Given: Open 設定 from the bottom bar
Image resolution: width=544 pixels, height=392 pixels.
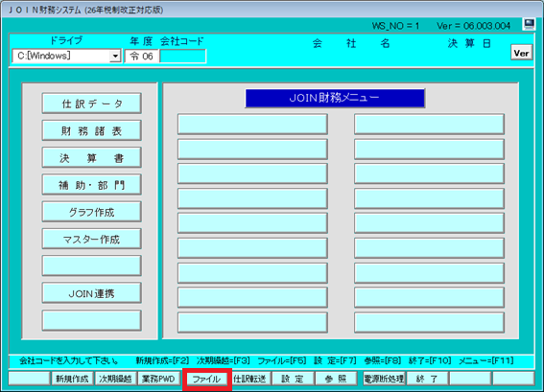Looking at the screenshot, I should (294, 379).
